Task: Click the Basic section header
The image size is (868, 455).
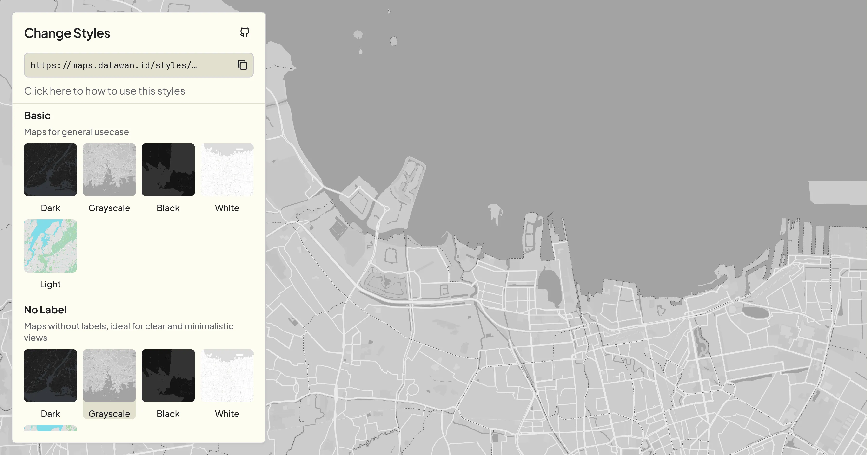Action: 36,115
